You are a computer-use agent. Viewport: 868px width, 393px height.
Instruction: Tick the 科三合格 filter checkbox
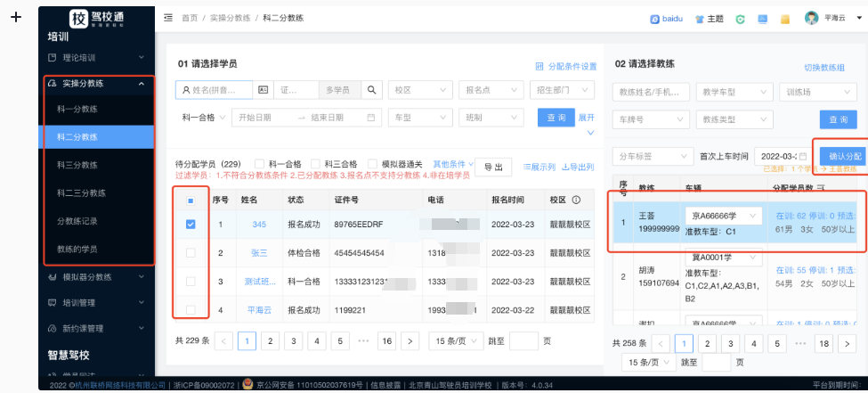point(317,164)
